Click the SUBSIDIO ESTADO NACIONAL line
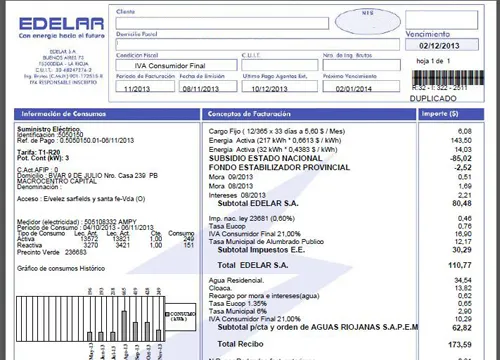Screen dimensions: 500x360 [x=266, y=158]
